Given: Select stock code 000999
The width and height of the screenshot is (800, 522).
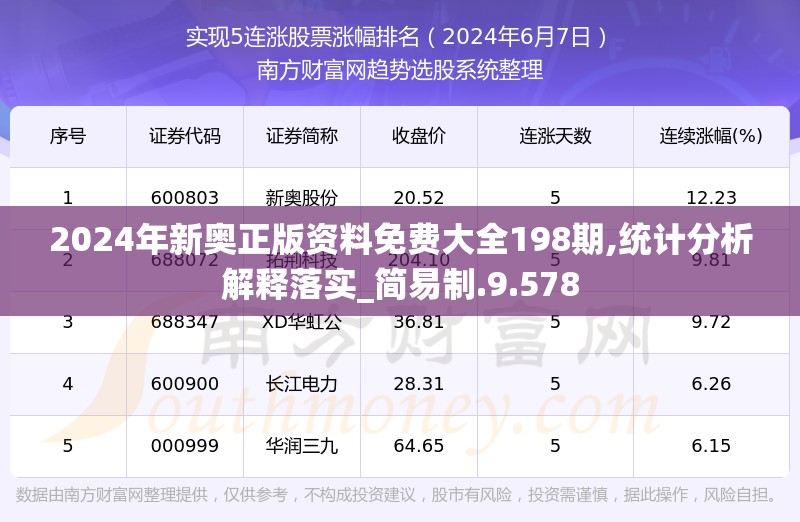Looking at the screenshot, I should coord(185,446).
